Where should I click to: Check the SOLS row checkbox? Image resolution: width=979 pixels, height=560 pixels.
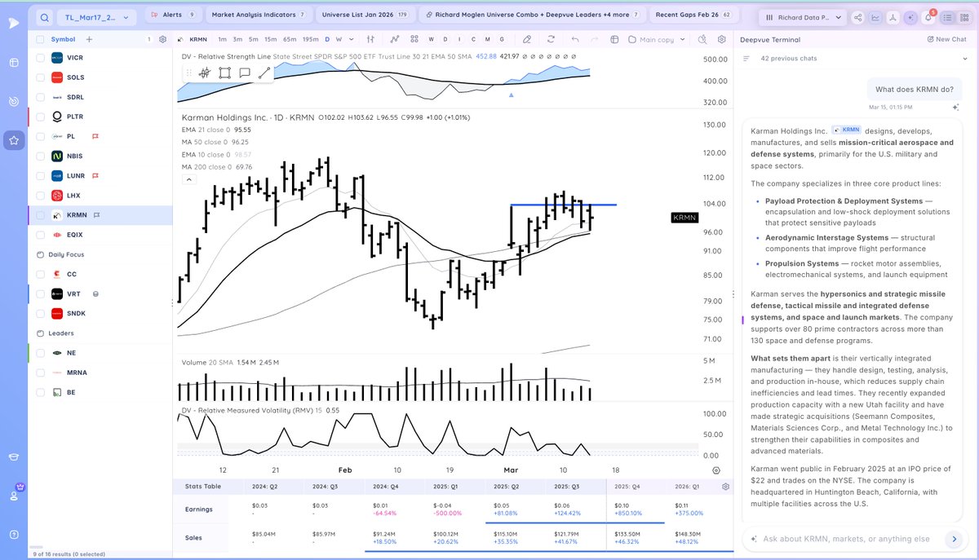[40, 77]
